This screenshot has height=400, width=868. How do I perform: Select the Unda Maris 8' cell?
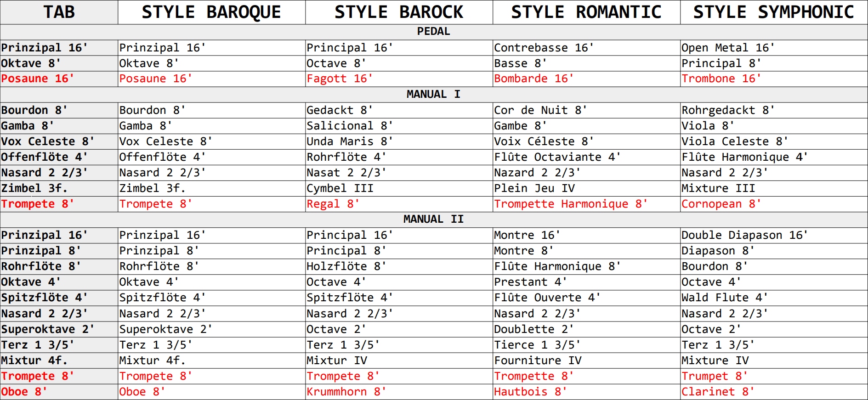coord(349,141)
